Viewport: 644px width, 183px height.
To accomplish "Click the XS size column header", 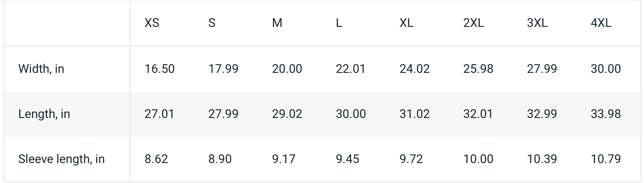I will [152, 23].
